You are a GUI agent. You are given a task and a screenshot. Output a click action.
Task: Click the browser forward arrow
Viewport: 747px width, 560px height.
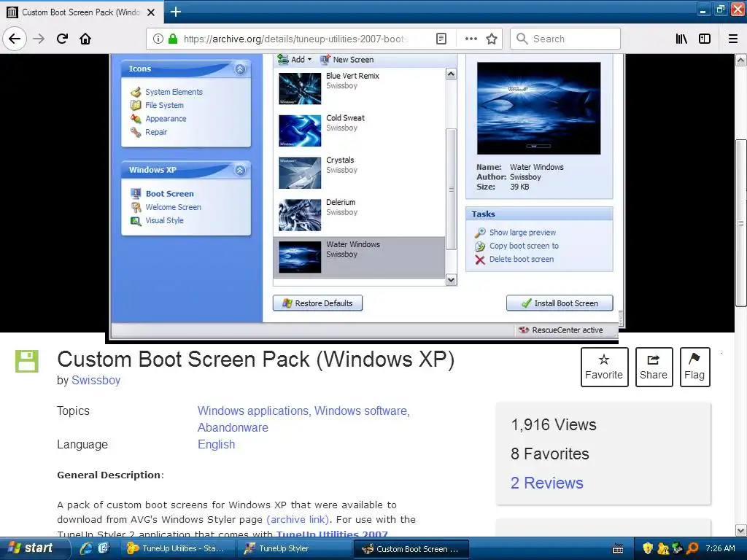[x=39, y=39]
